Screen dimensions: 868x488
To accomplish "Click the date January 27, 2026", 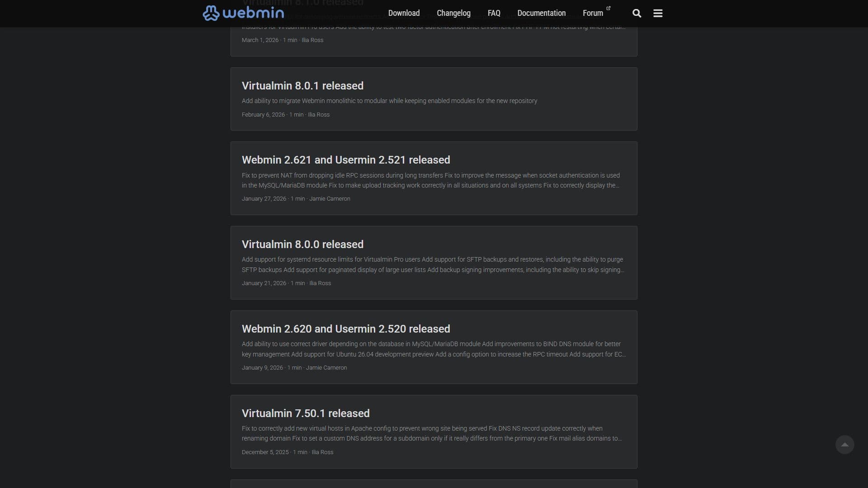I will point(264,199).
